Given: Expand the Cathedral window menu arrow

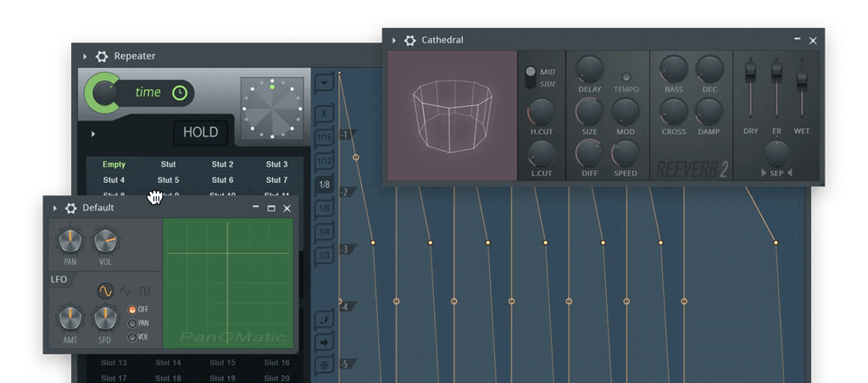Looking at the screenshot, I should (394, 41).
